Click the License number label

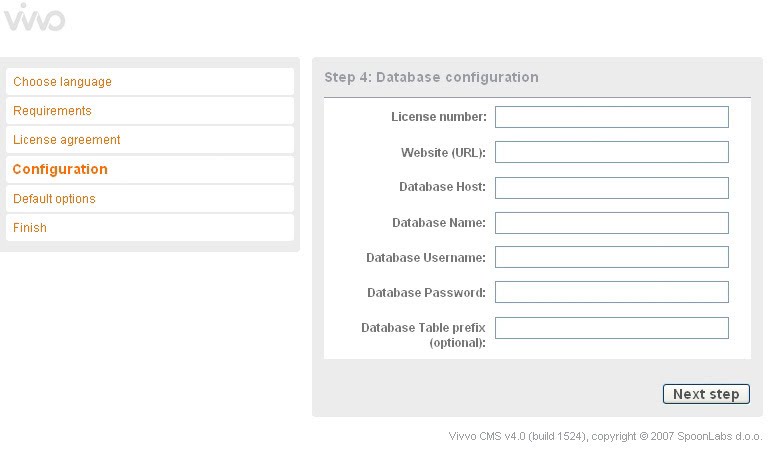438,117
